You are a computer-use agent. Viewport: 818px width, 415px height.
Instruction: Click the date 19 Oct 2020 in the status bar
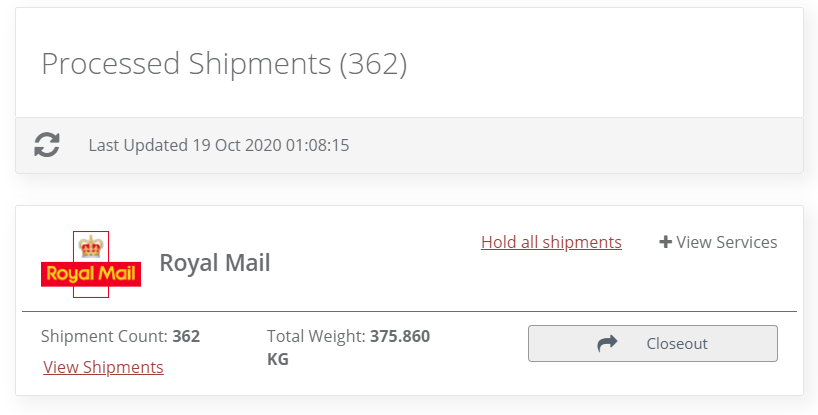pos(238,145)
